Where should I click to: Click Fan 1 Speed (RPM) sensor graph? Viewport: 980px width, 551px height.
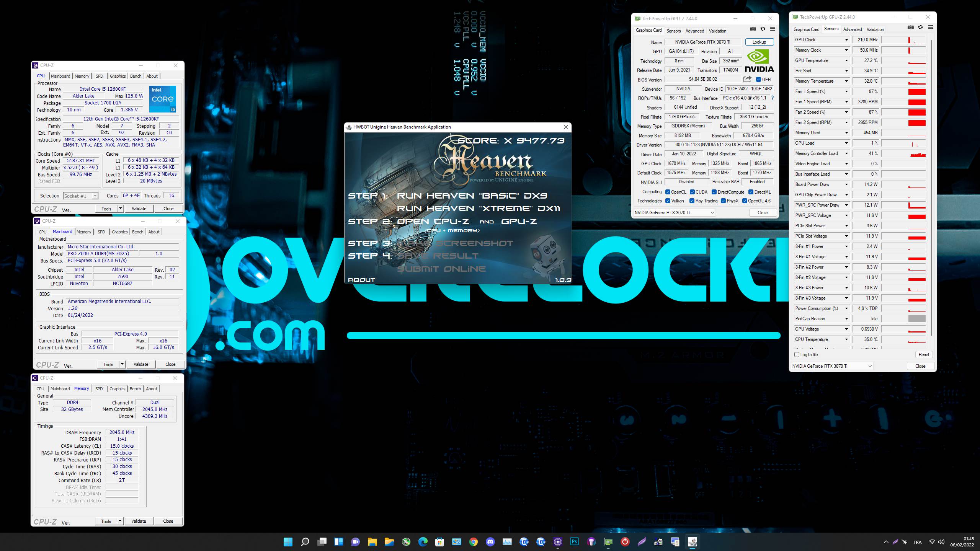[903, 102]
